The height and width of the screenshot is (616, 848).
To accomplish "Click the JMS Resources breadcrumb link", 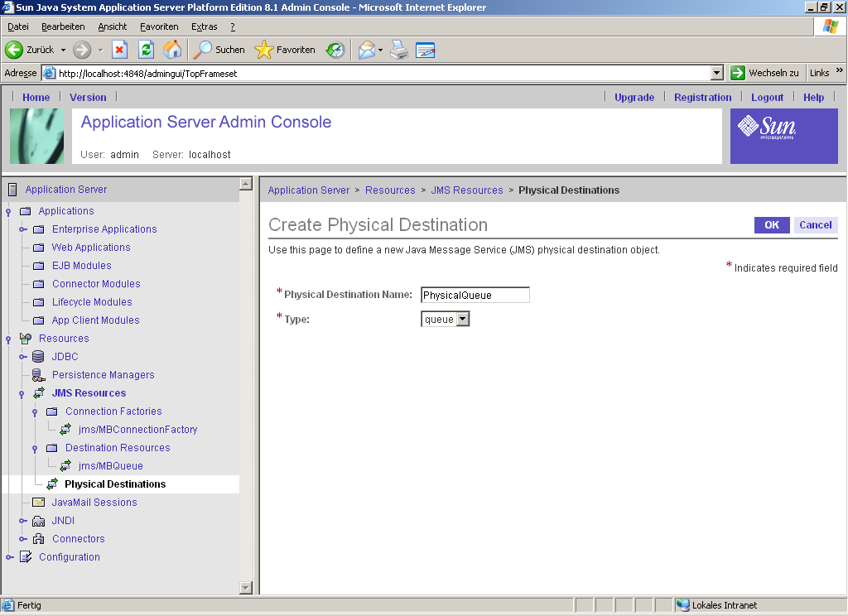I will pyautogui.click(x=467, y=190).
